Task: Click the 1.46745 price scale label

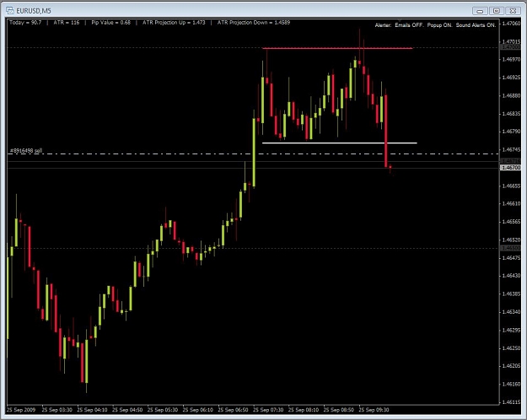Action: click(x=511, y=149)
